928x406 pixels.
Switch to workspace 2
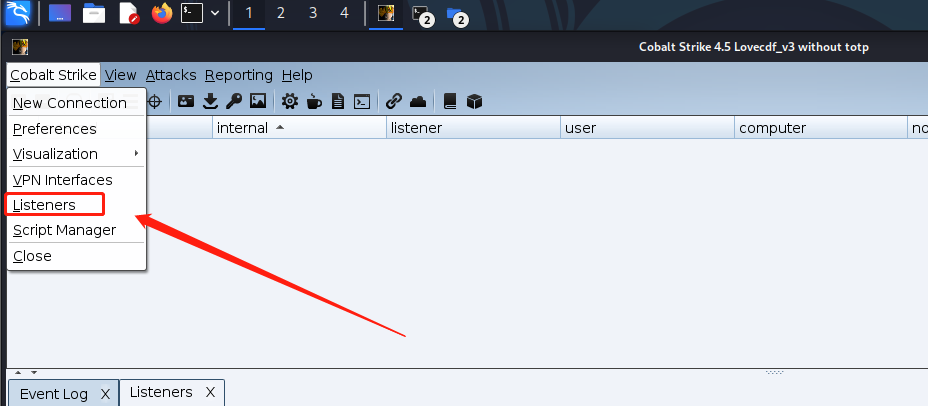coord(281,13)
